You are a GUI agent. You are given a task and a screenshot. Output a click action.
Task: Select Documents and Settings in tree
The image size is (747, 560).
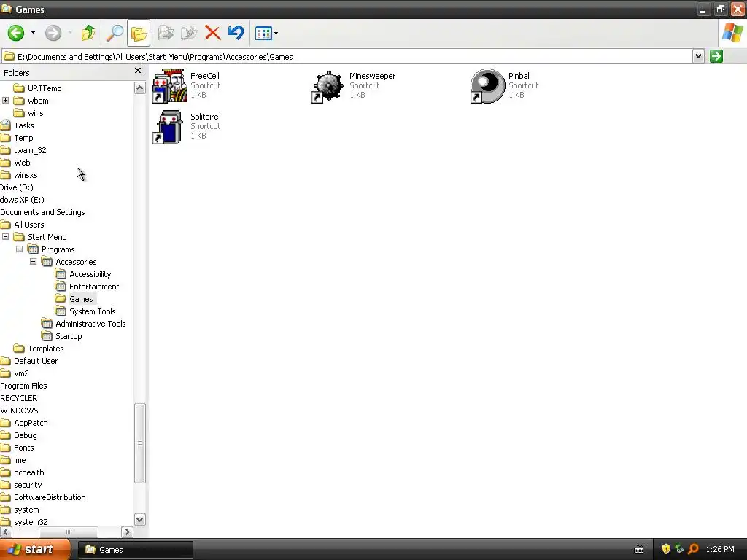coord(42,212)
